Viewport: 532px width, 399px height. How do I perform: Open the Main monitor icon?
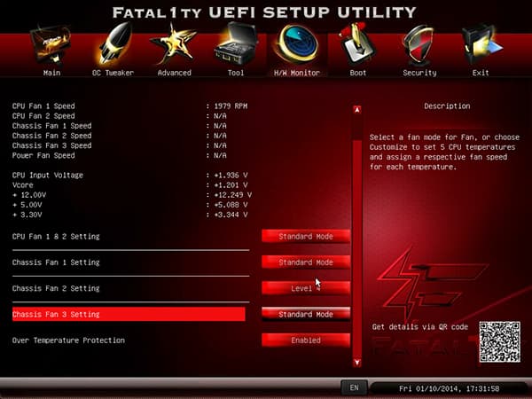pyautogui.click(x=51, y=45)
